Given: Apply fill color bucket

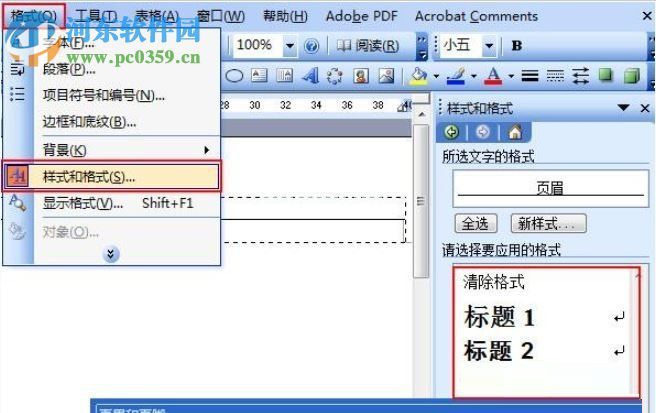Looking at the screenshot, I should tap(418, 76).
